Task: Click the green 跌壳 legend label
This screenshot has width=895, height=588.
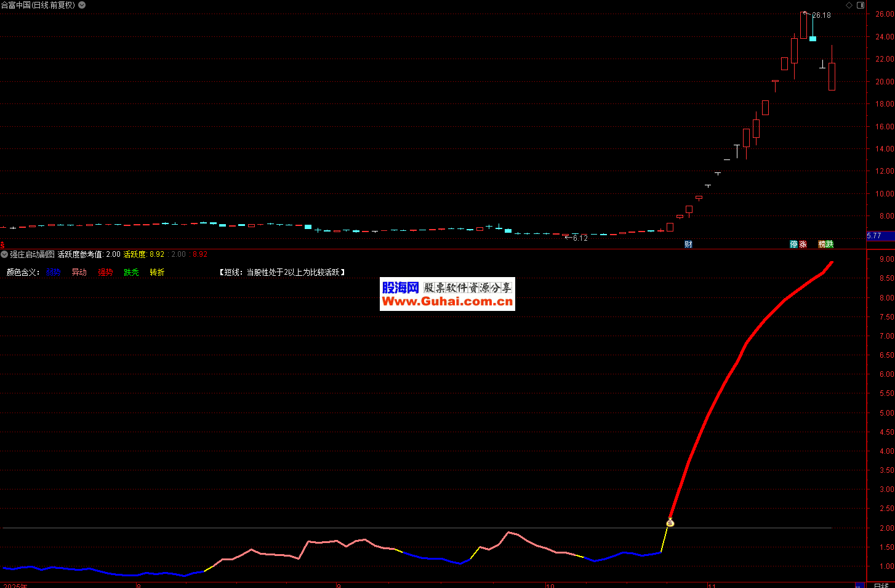Action: click(131, 272)
